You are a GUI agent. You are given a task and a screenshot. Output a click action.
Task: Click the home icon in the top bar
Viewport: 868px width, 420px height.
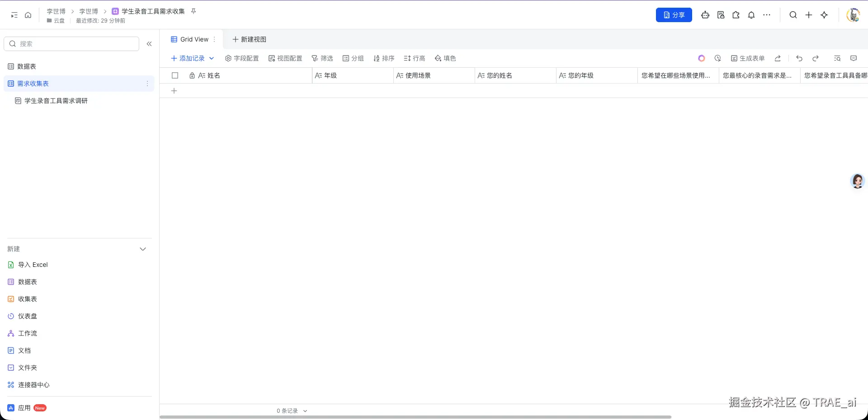tap(28, 15)
